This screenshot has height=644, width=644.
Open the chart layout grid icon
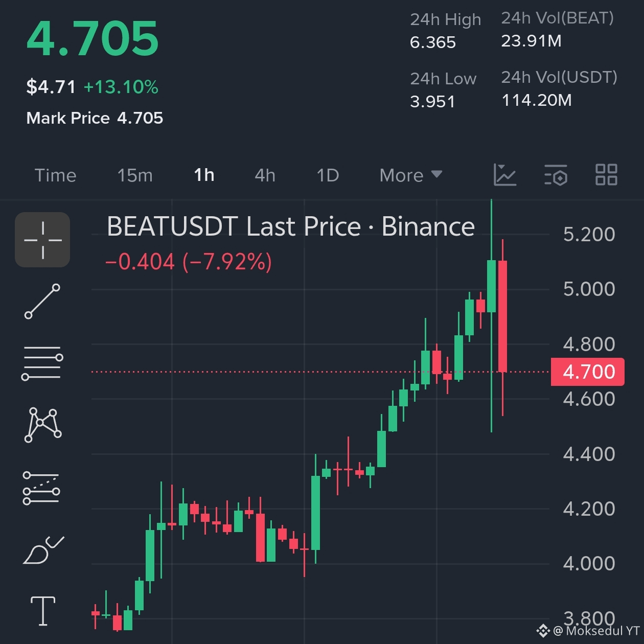(606, 175)
